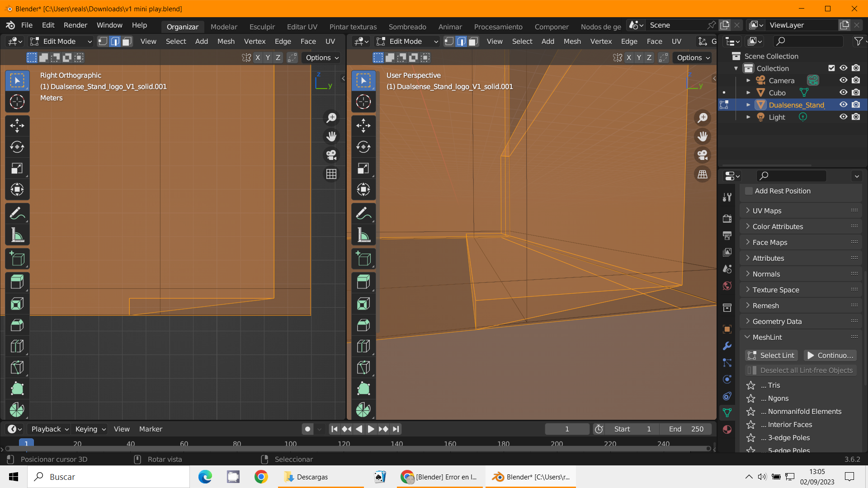This screenshot has width=868, height=488.
Task: Choose the Measure tool in right viewport
Action: pos(363,235)
